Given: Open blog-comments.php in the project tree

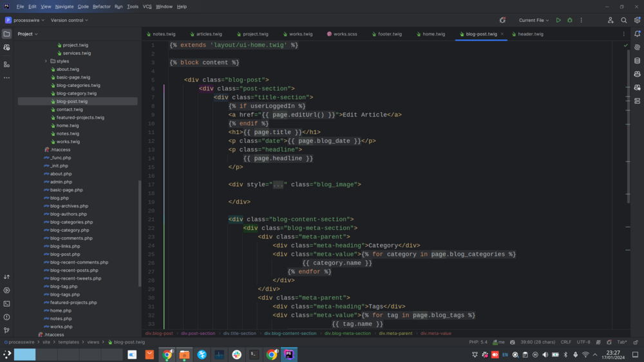Looking at the screenshot, I should coord(71,238).
